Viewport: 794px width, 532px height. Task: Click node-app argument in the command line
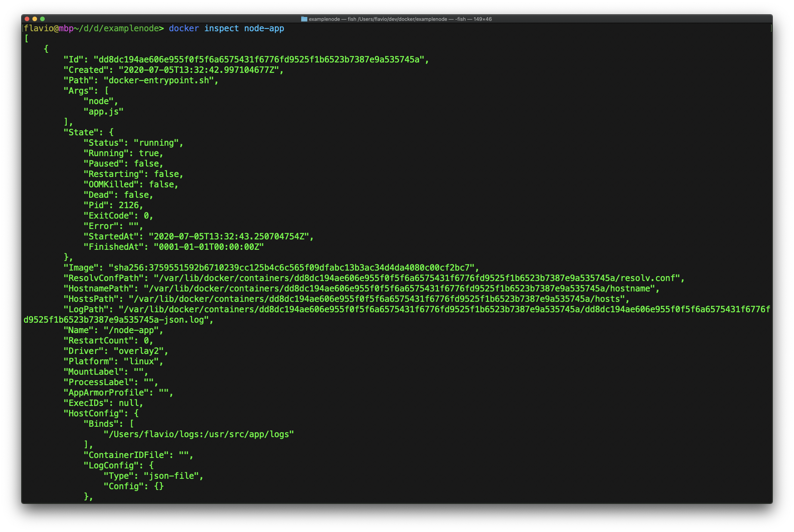(x=264, y=29)
